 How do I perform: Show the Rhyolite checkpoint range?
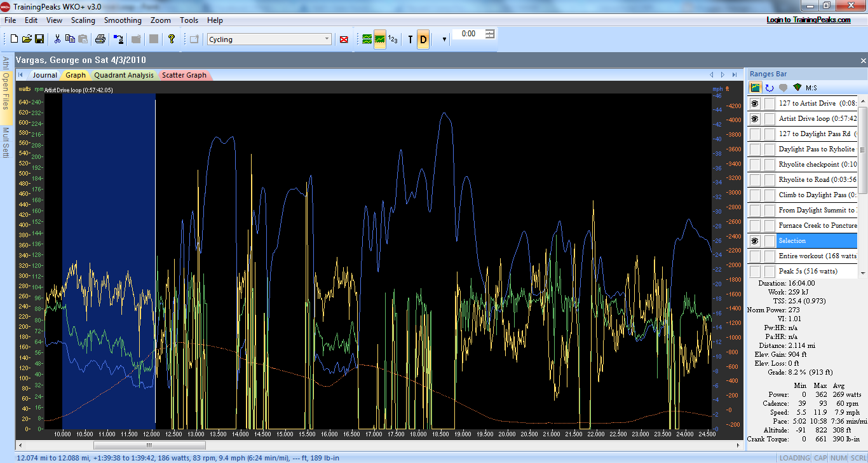pyautogui.click(x=755, y=165)
